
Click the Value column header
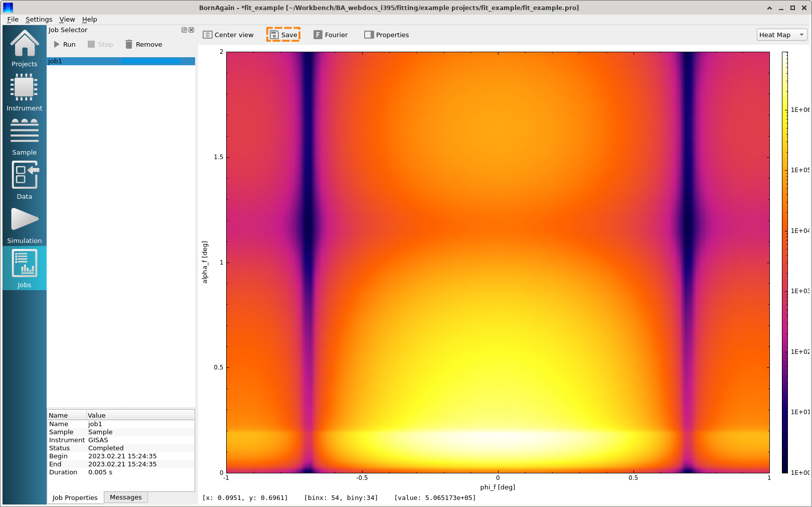coord(140,415)
